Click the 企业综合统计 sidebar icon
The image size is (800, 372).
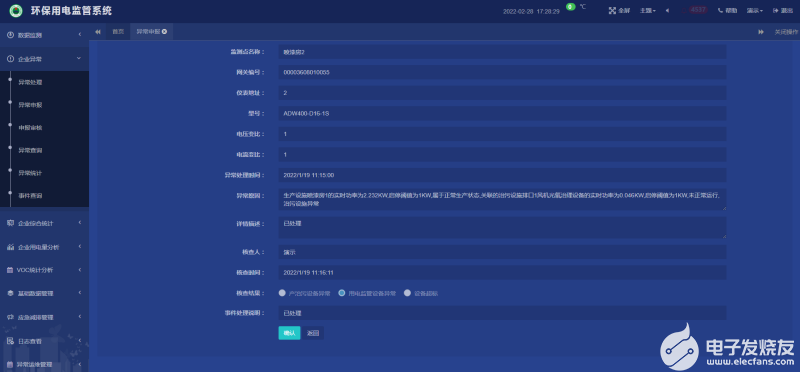coord(10,223)
